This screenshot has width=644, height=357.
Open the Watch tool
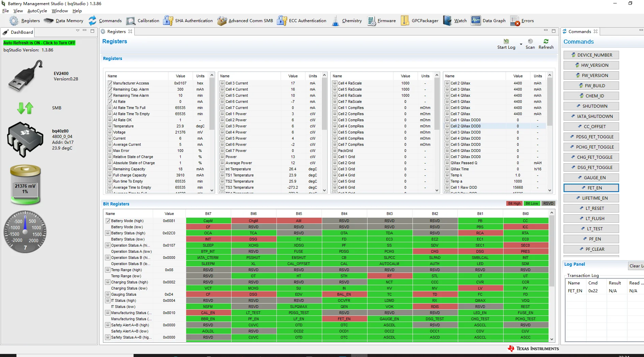point(455,21)
